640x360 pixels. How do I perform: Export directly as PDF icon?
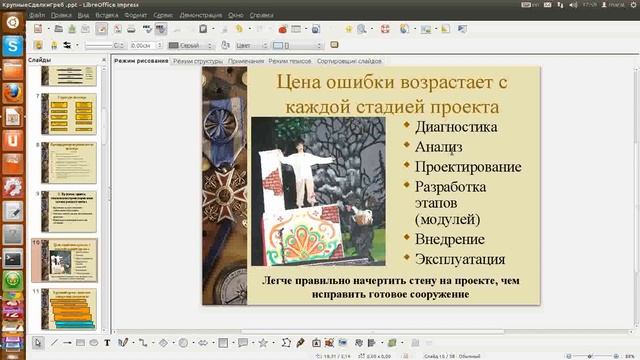point(118,29)
